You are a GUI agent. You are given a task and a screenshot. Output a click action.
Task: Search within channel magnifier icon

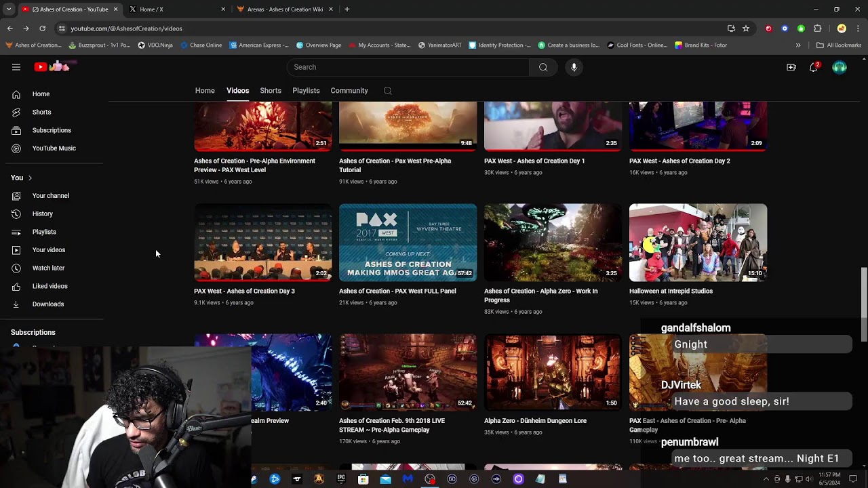(x=387, y=91)
